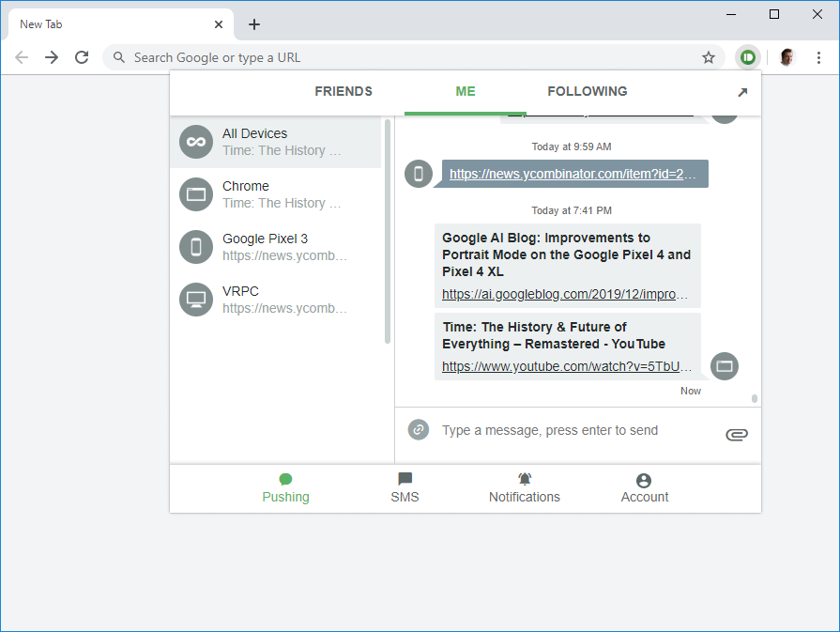Select the Google Pixel 3 device row
The height and width of the screenshot is (632, 840).
click(275, 247)
